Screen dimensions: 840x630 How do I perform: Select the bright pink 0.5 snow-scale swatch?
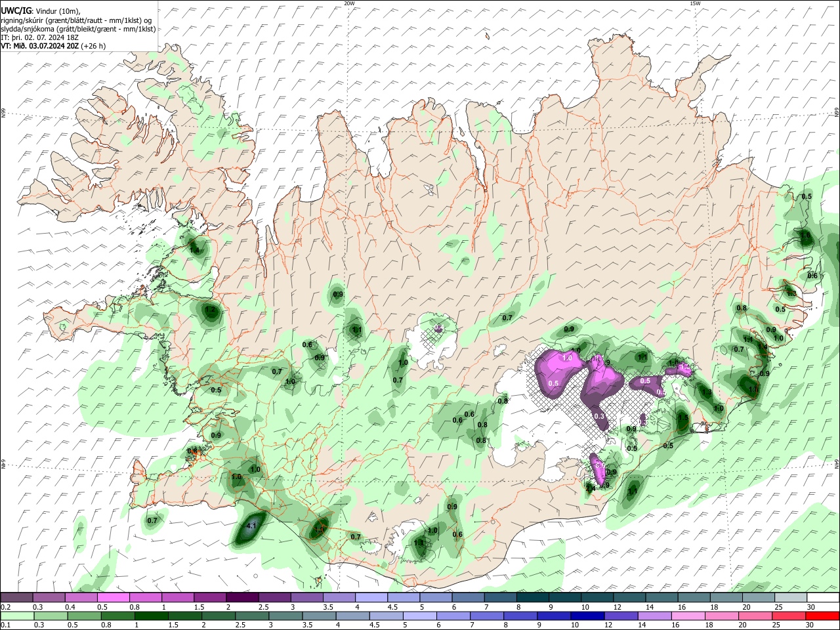pos(113,597)
